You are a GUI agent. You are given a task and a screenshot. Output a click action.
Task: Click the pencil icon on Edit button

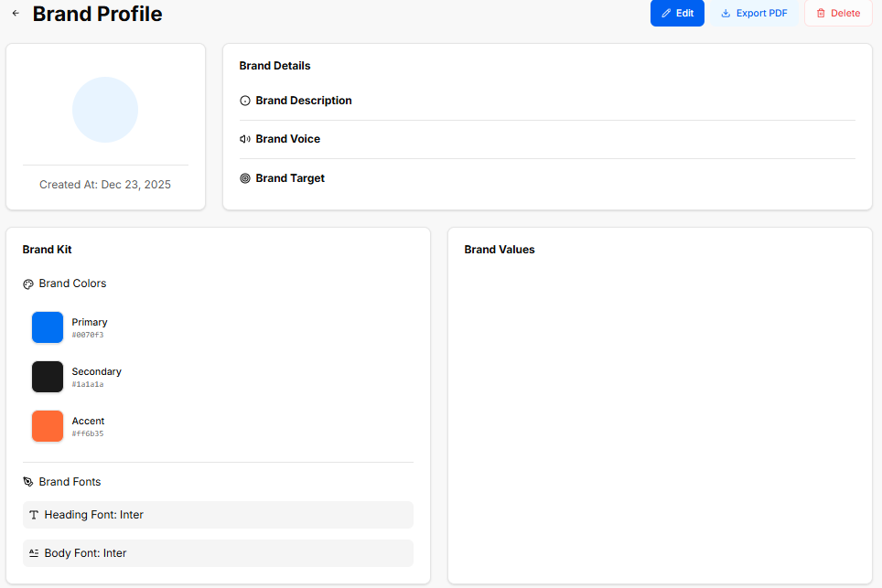[666, 13]
